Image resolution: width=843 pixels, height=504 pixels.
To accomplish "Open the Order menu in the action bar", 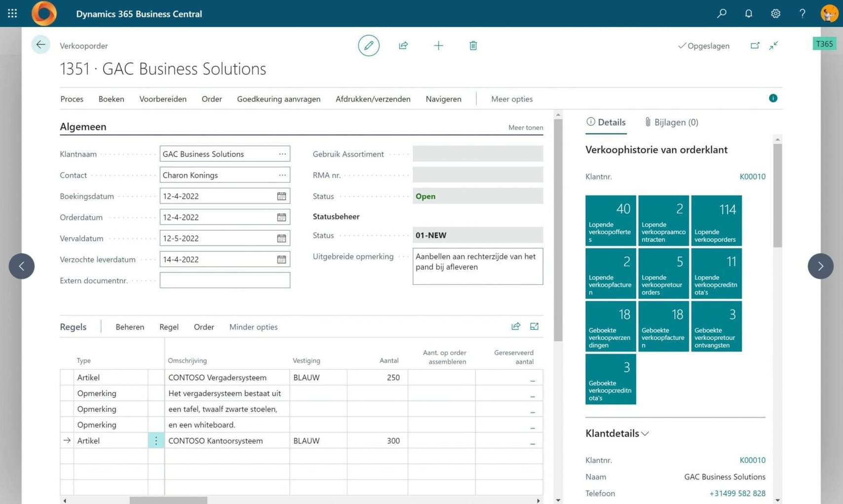I will point(212,99).
